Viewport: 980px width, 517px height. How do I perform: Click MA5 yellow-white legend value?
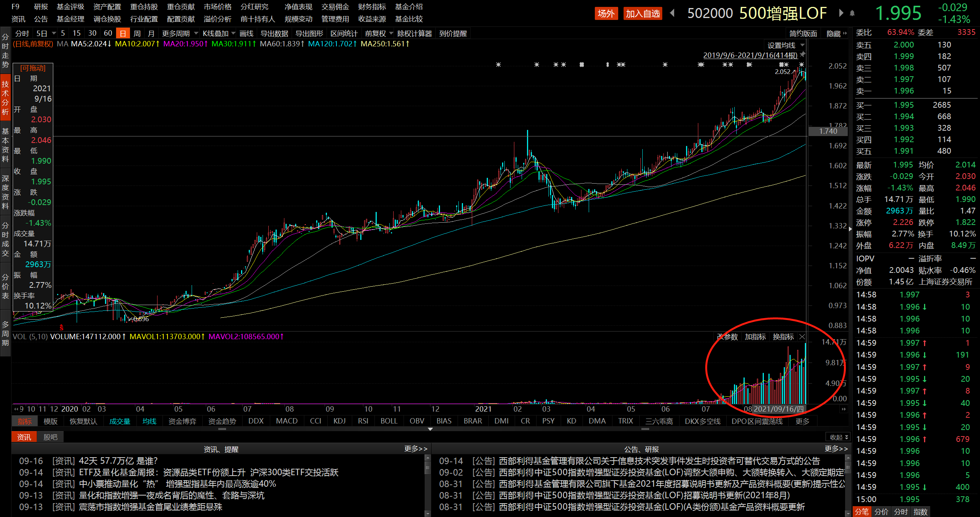[x=91, y=44]
